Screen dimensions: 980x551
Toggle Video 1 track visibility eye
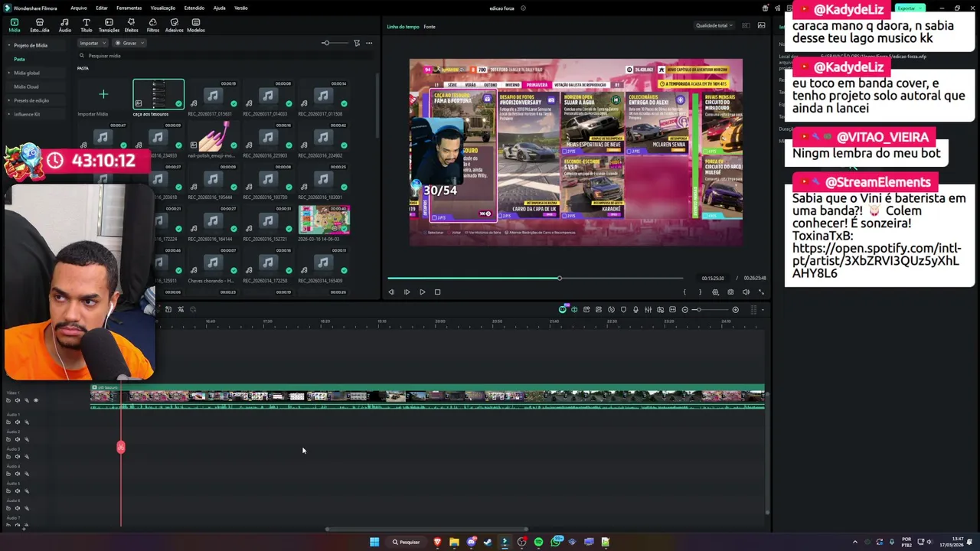(35, 400)
